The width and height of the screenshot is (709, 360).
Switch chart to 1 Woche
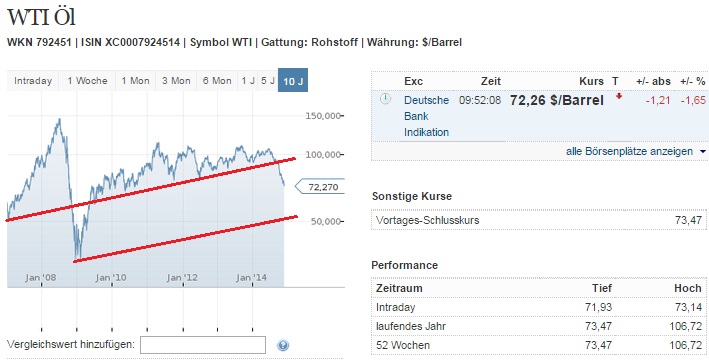point(87,81)
